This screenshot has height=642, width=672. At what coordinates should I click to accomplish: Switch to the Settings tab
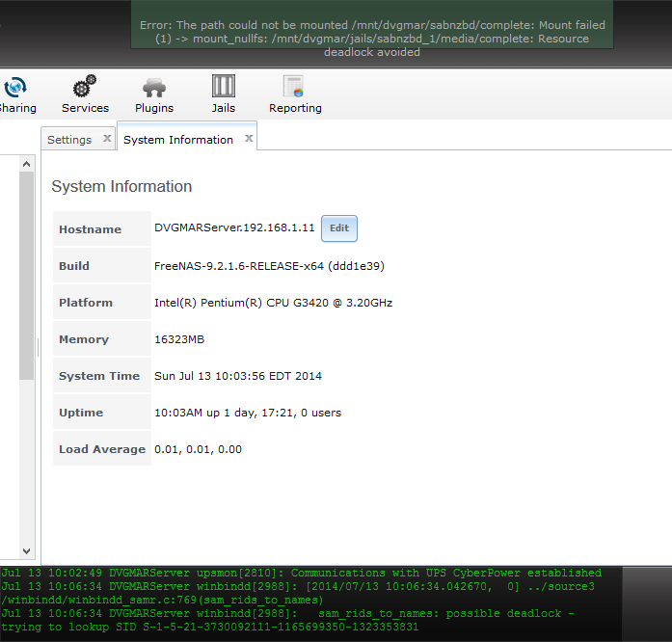[x=69, y=140]
